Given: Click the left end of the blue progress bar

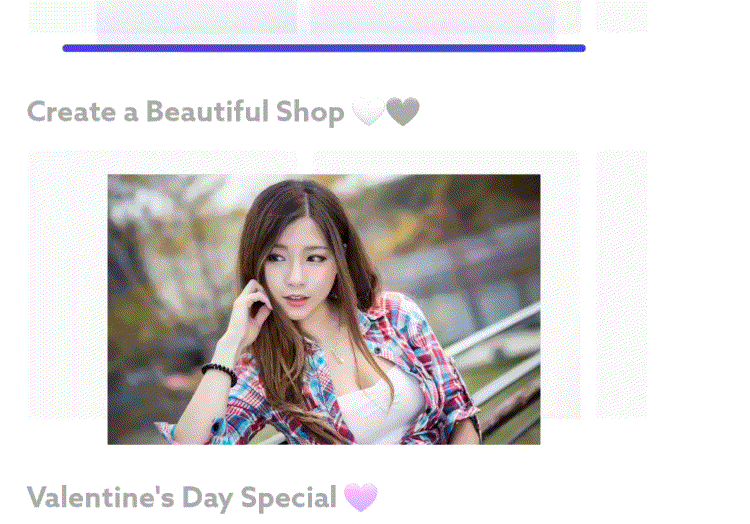Looking at the screenshot, I should click(66, 48).
